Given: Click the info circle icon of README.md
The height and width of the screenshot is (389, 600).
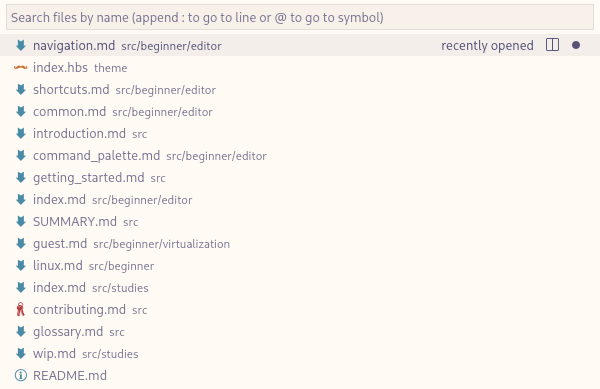Looking at the screenshot, I should pyautogui.click(x=21, y=376).
